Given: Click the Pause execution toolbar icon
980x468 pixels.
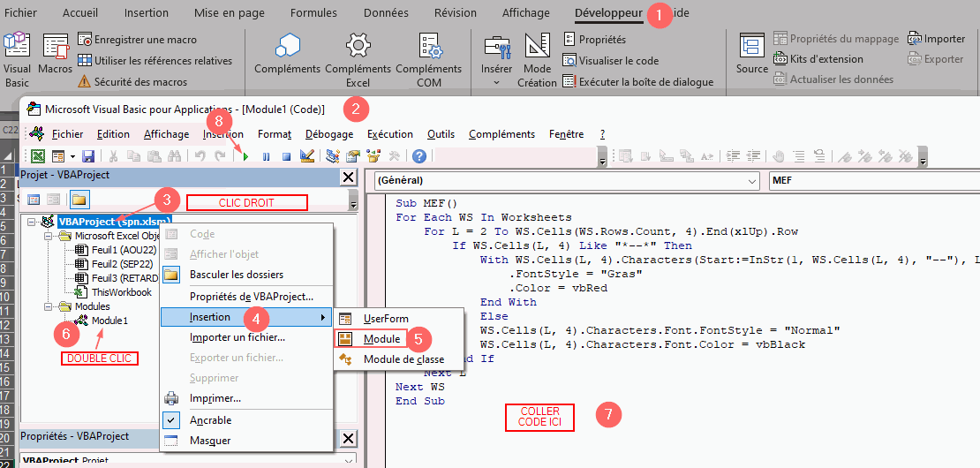Looking at the screenshot, I should (x=266, y=156).
